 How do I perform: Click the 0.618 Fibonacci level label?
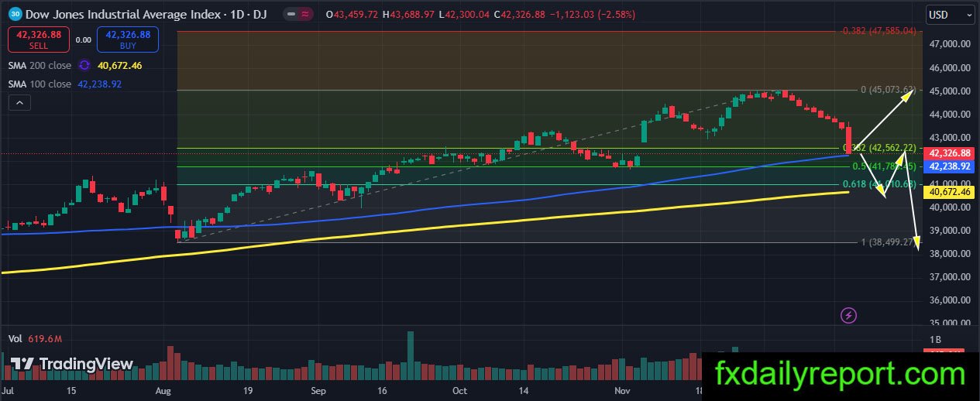coord(881,184)
